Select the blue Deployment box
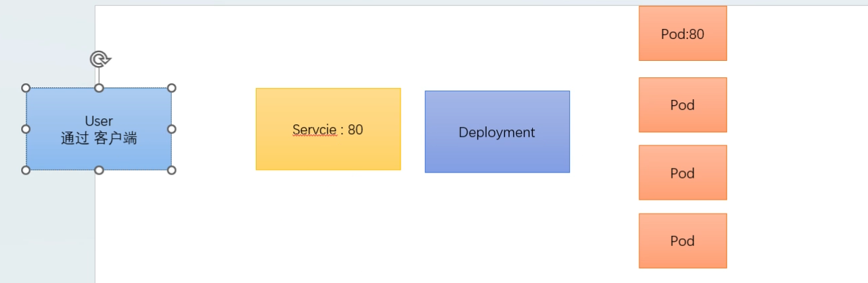 point(497,152)
